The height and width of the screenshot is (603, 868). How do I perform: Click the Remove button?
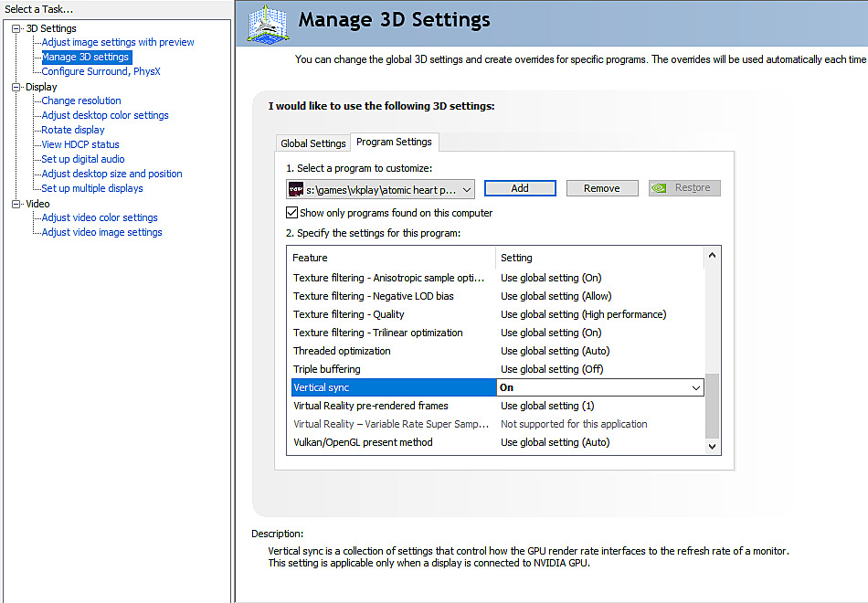coord(601,188)
